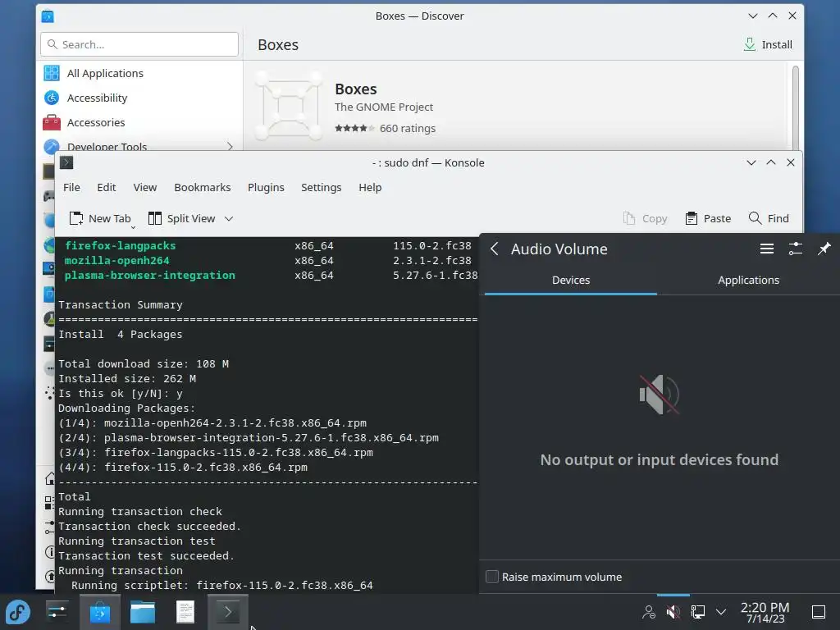This screenshot has width=840, height=630.
Task: Select the Devices tab
Action: point(571,281)
